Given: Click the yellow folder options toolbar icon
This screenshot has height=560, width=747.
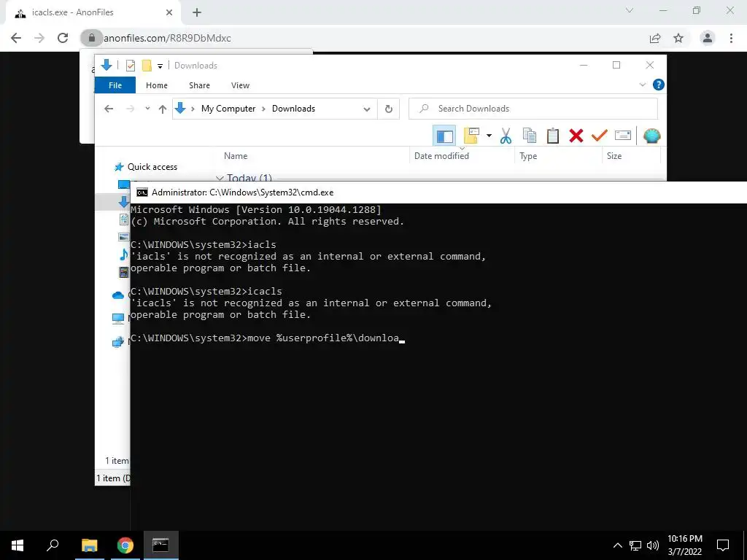Looking at the screenshot, I should [x=471, y=136].
